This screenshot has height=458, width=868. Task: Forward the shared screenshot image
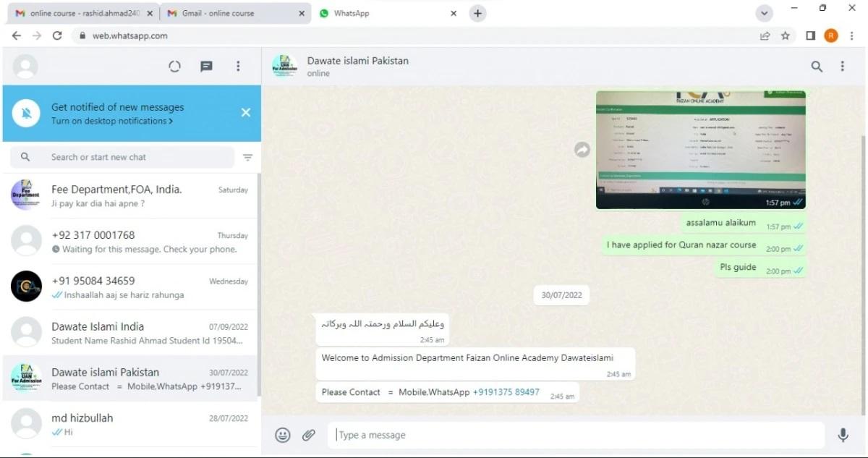[x=582, y=150]
